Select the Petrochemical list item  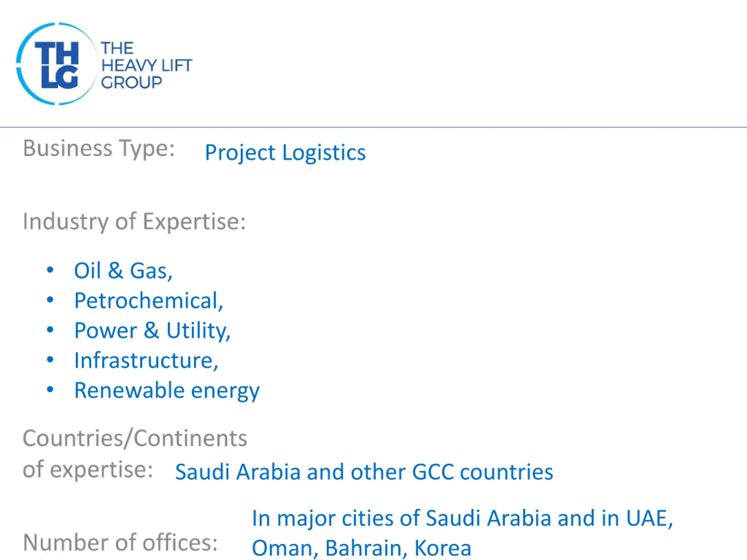pos(149,300)
